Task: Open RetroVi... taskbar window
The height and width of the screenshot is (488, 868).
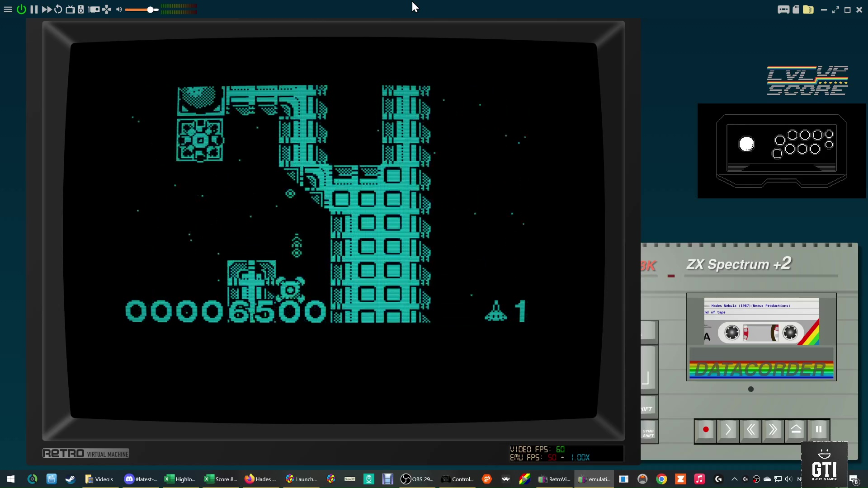Action: point(554,479)
